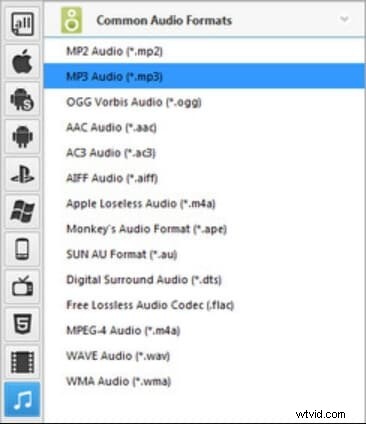
Task: Open the PlayStation devices category
Action: pos(22,174)
